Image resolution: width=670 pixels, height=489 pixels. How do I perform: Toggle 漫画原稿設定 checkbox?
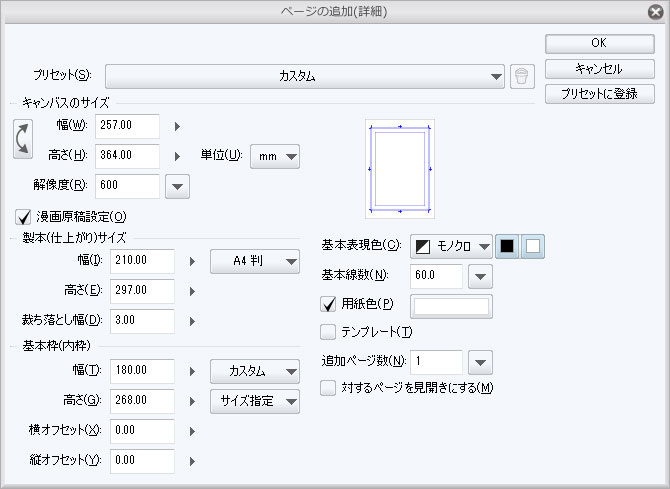(23, 217)
